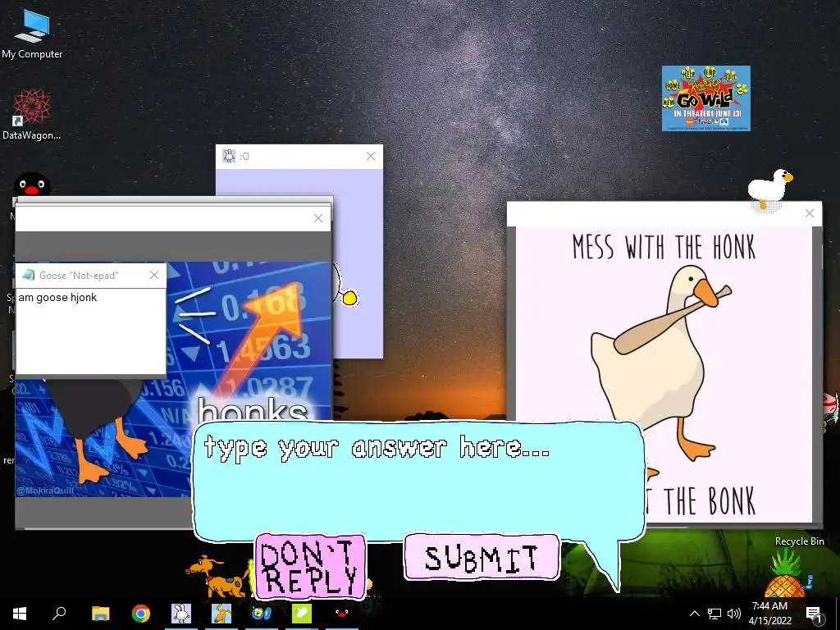Viewport: 840px width, 630px height.
Task: Switch to the green goose taskbar app
Action: pos(302,614)
